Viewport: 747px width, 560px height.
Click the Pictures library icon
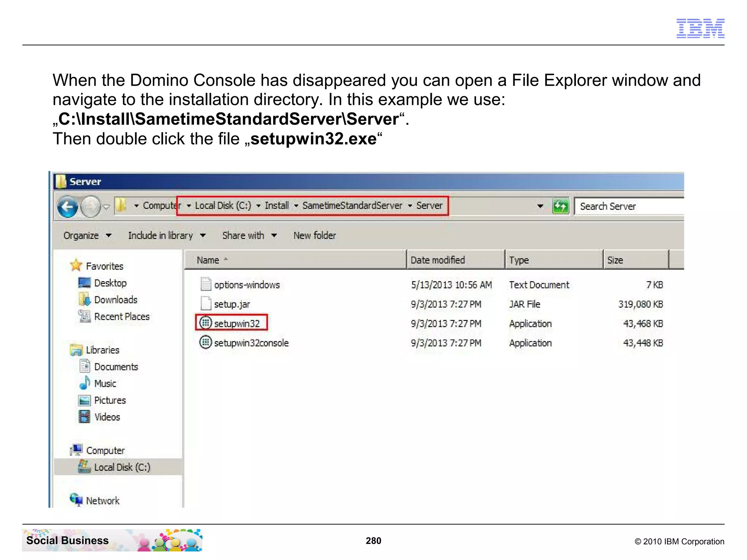[x=85, y=400]
